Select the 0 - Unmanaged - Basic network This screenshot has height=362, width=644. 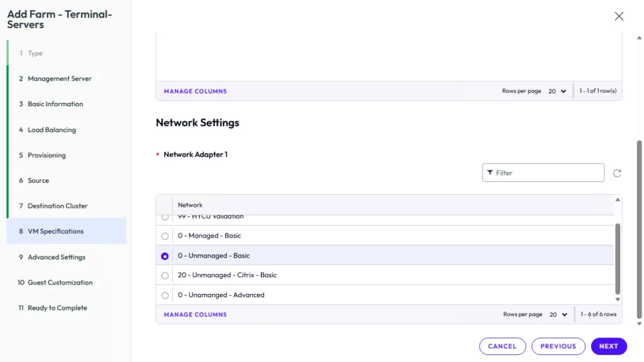(x=165, y=256)
